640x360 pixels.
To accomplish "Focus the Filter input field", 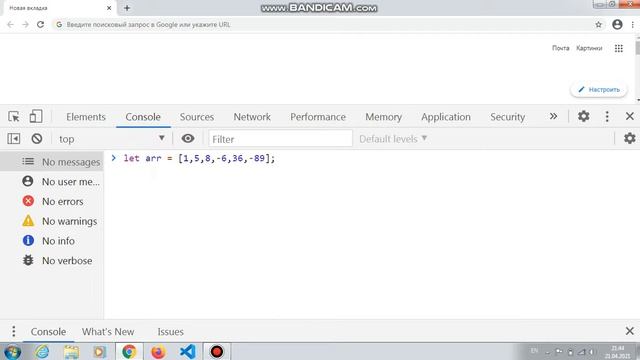I will (x=280, y=139).
